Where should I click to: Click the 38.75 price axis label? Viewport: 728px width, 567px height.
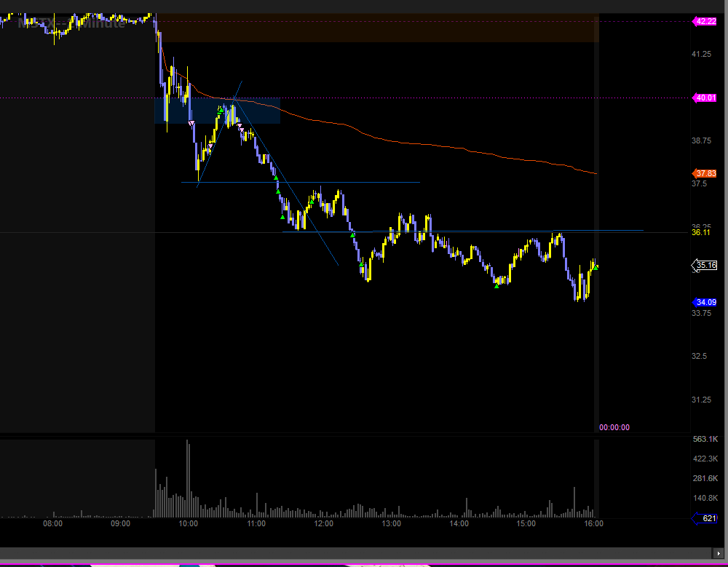click(701, 140)
